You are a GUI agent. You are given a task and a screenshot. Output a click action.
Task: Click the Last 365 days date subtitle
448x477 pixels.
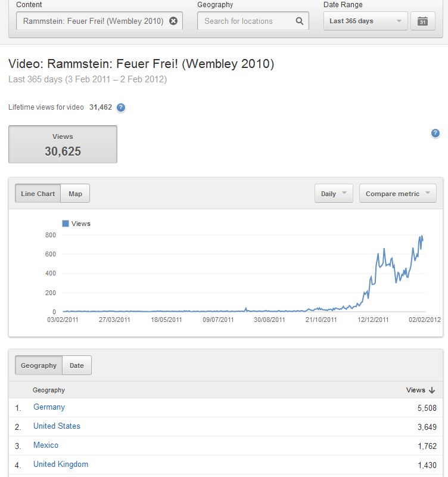pyautogui.click(x=88, y=79)
